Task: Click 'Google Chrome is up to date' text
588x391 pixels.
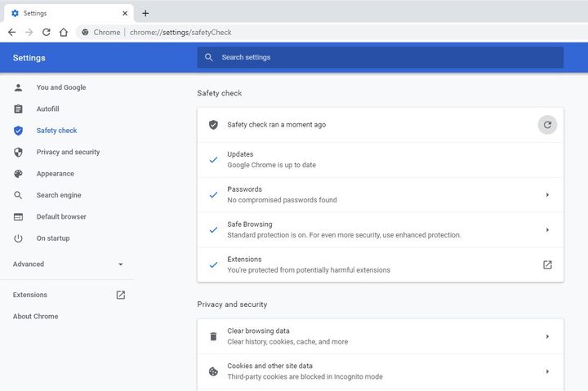Action: [271, 165]
